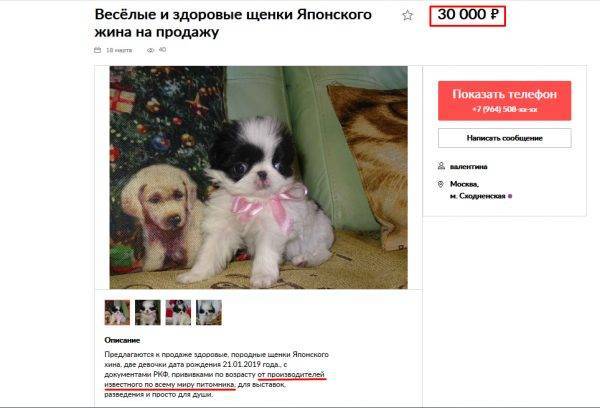This screenshot has width=600, height=408.
Task: Show the seller's phone number
Action: 504,101
